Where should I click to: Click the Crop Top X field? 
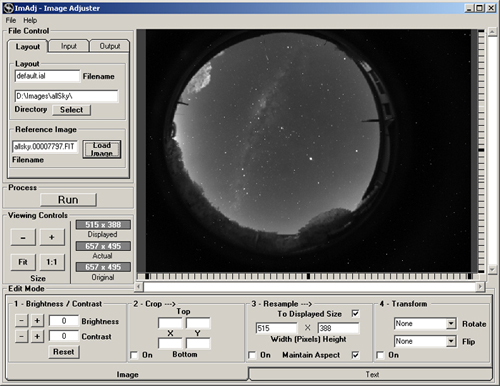point(170,323)
